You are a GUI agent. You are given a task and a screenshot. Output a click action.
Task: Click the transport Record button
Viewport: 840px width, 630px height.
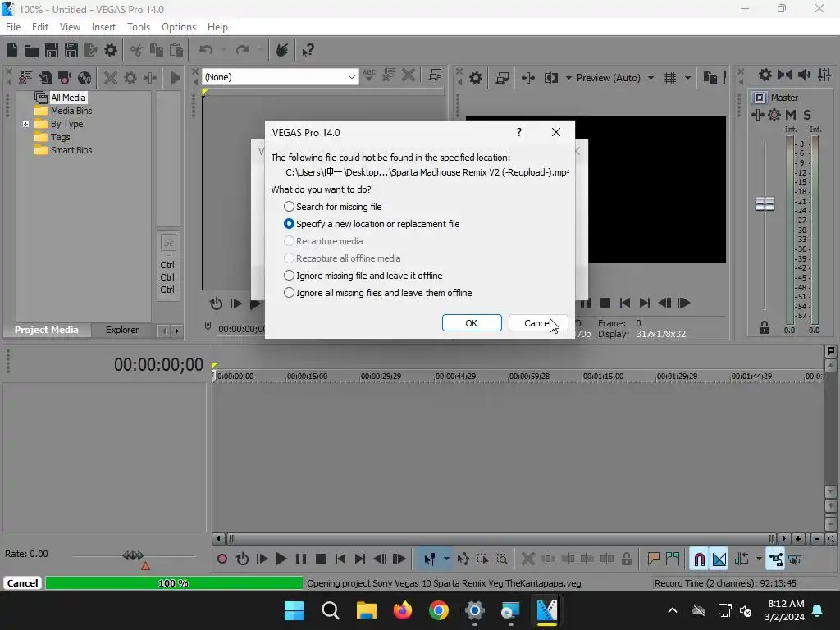pos(221,559)
